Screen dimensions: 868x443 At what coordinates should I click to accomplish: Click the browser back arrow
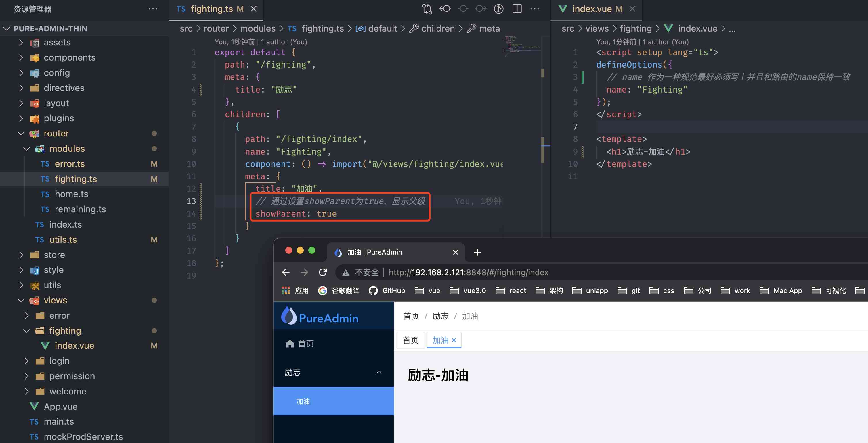(286, 272)
